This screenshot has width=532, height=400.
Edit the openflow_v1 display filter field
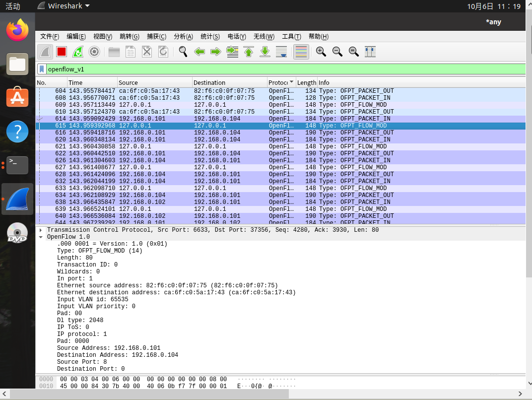point(285,69)
